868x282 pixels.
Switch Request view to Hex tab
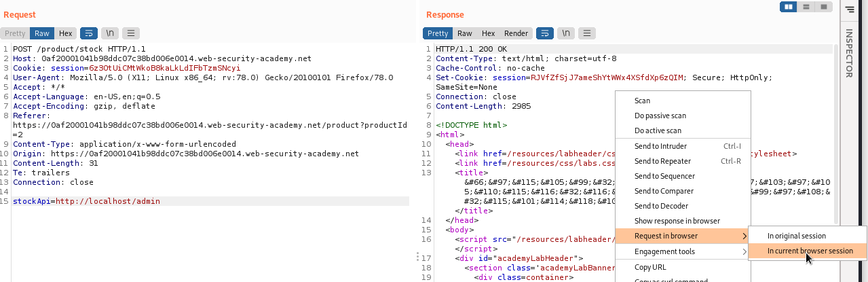65,33
